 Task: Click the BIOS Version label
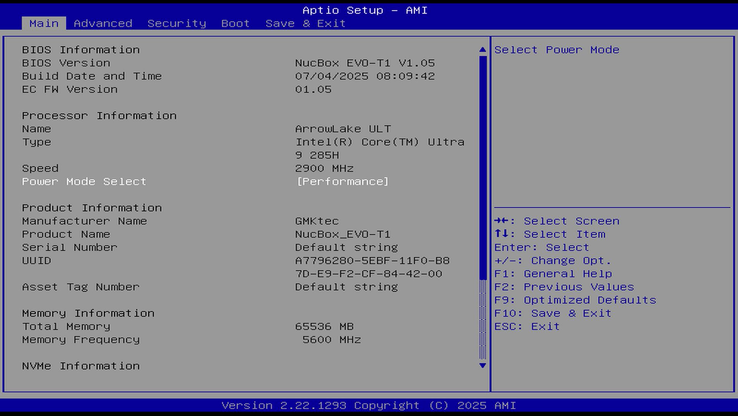click(x=66, y=63)
